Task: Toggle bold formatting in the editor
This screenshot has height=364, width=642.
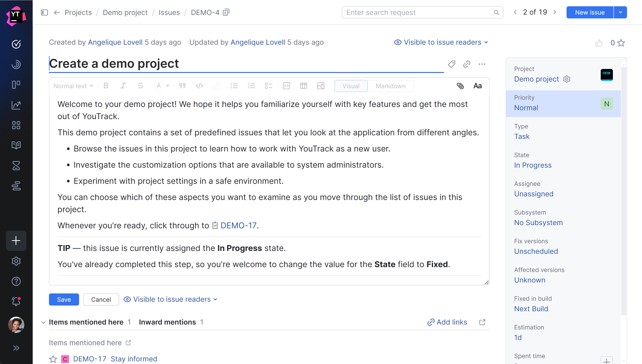Action: pyautogui.click(x=106, y=86)
